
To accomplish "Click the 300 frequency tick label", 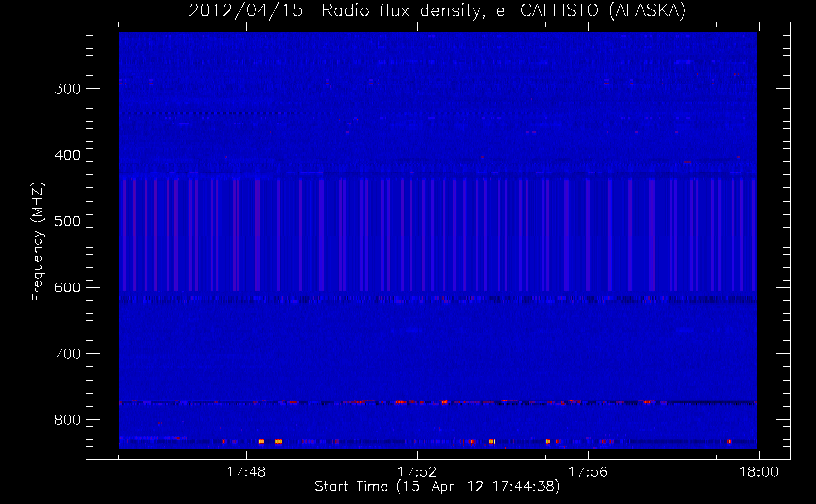I will click(x=68, y=89).
